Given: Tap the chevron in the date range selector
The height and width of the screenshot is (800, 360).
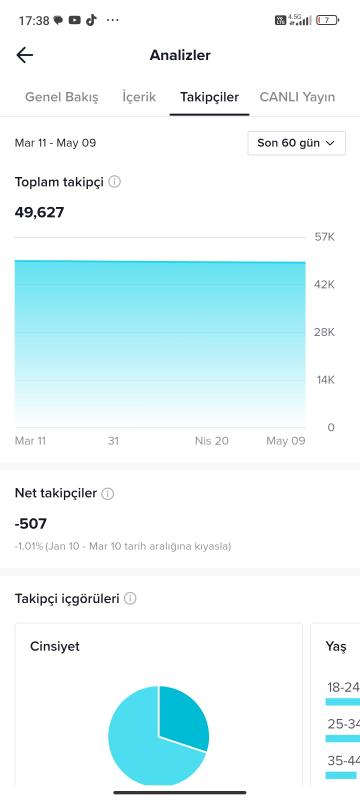Looking at the screenshot, I should click(330, 143).
